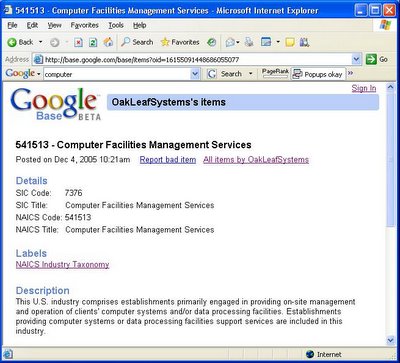Viewport: 400px width, 363px height.
Task: Click the Report bad item link
Action: 168,160
